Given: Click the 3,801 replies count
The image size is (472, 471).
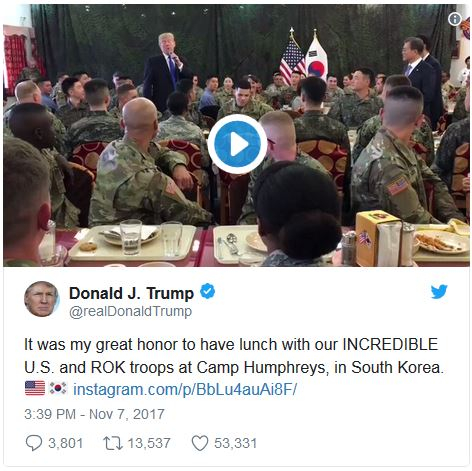Looking at the screenshot, I should (66, 443).
